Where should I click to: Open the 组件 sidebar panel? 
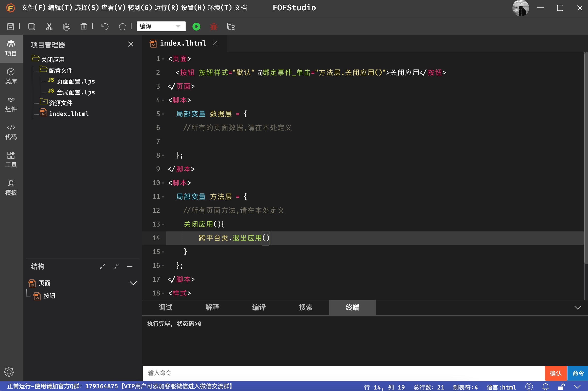tap(11, 104)
